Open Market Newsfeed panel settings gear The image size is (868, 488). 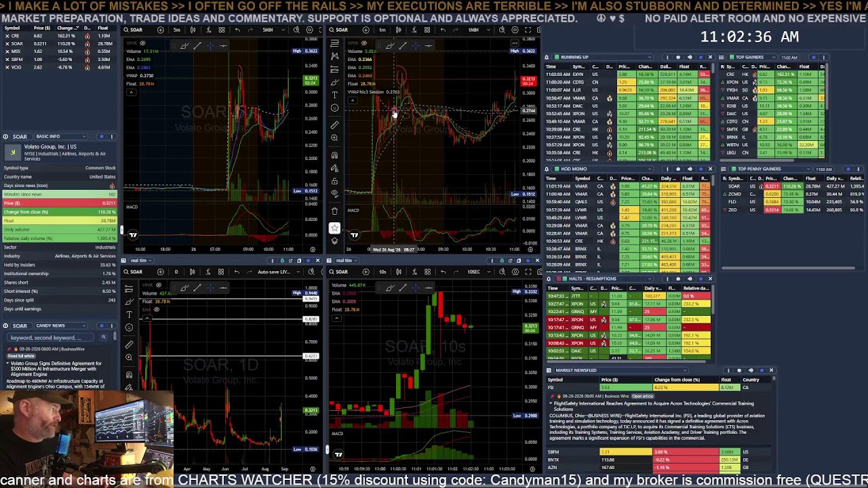click(739, 370)
